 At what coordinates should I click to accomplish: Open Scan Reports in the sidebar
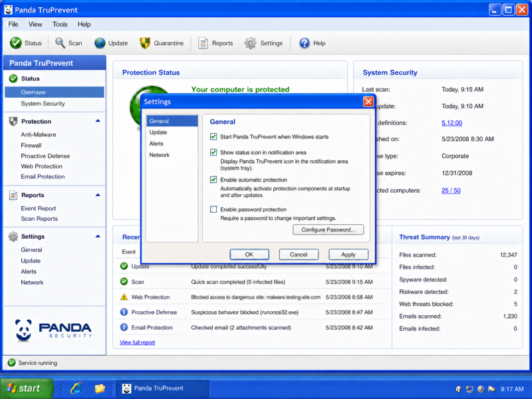(x=39, y=219)
